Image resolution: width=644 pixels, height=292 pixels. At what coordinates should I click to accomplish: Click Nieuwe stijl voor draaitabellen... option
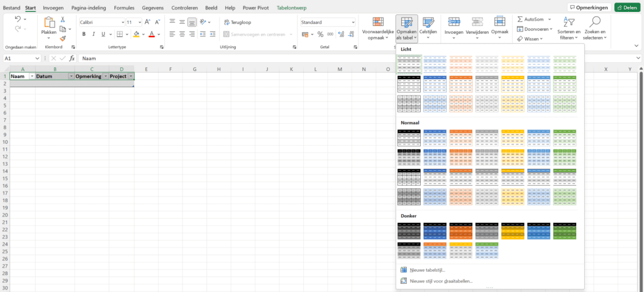[x=436, y=281]
